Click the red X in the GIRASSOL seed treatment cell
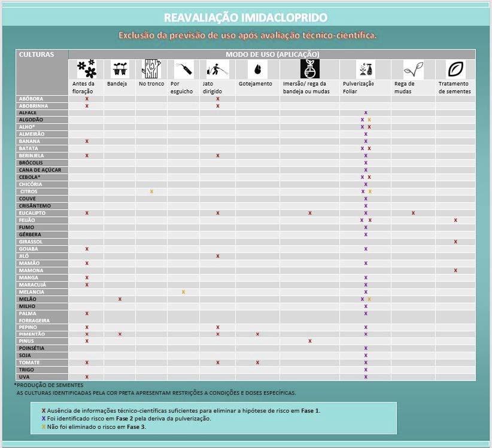The height and width of the screenshot is (448, 492). coord(455,242)
